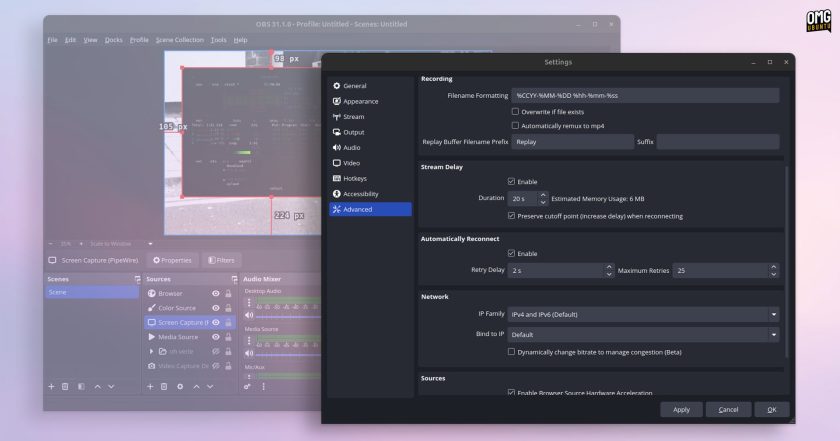This screenshot has height=441, width=840.
Task: Move source up in OBS Sources dock
Action: (x=196, y=386)
